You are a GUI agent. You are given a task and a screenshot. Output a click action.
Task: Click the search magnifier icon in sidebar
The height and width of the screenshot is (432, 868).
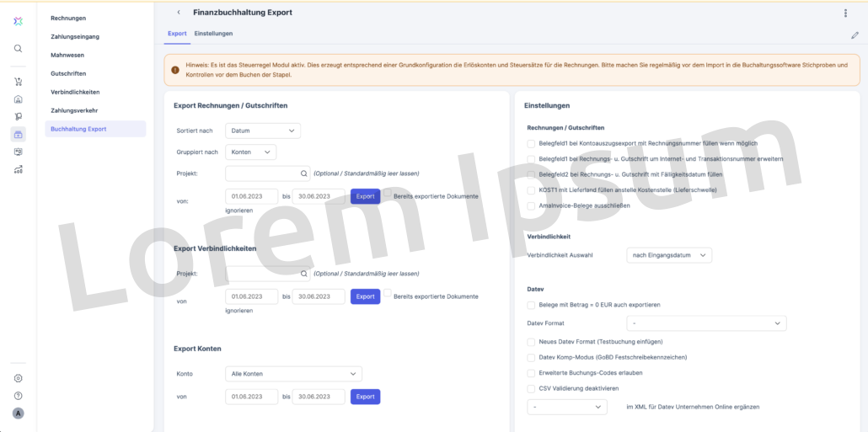point(18,49)
